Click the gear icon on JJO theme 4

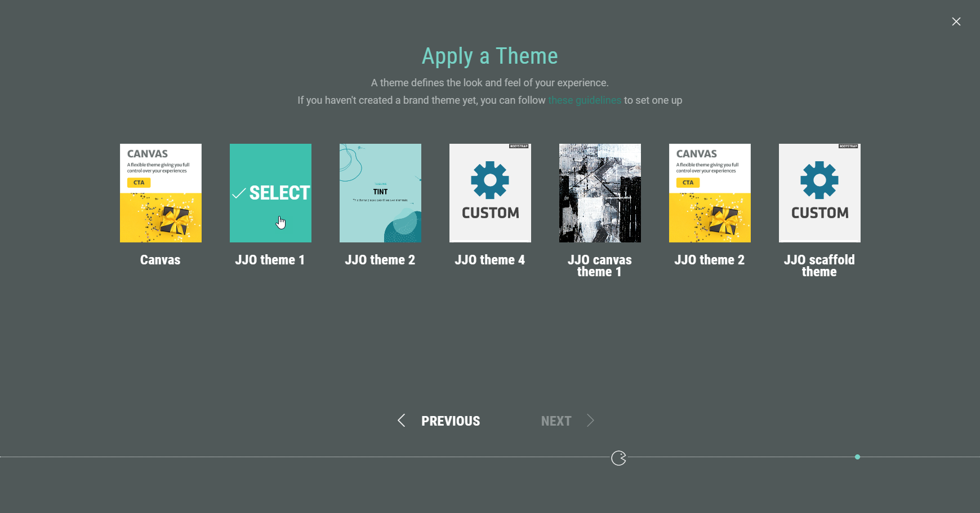click(490, 180)
